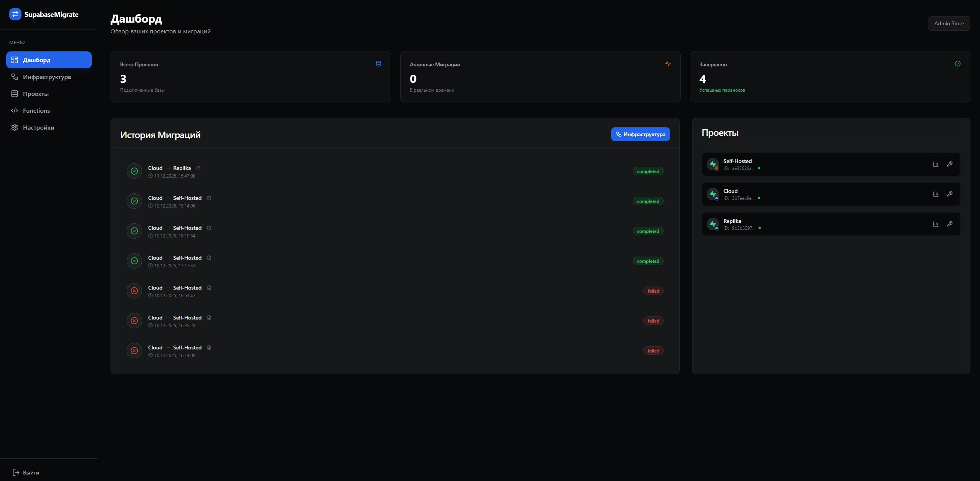Image resolution: width=980 pixels, height=481 pixels.
Task: Open log icon for 19:14:06 migration
Action: click(209, 198)
